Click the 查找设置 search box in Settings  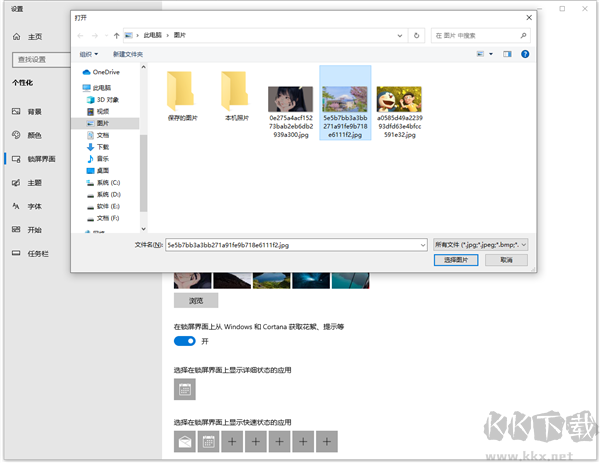tap(41, 60)
